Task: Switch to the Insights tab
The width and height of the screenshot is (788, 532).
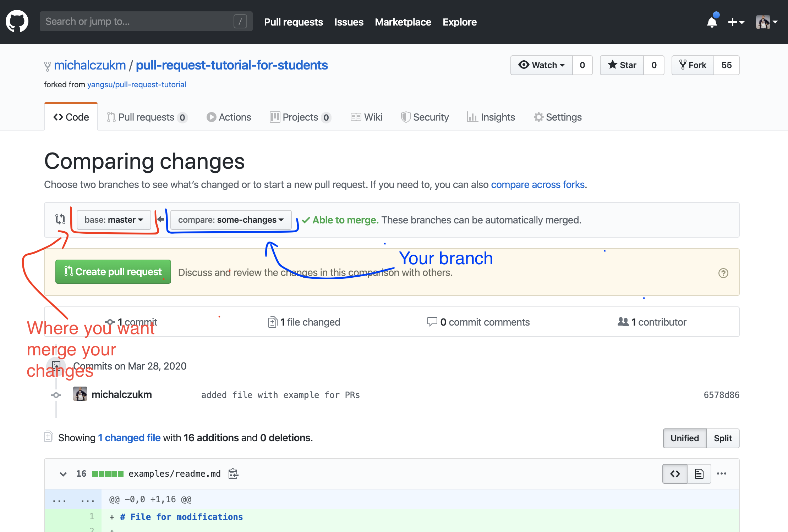Action: point(491,117)
